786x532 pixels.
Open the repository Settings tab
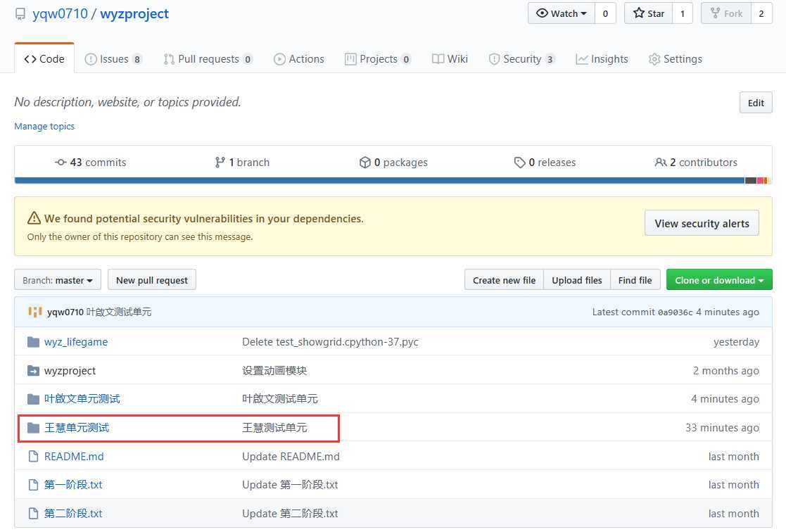coord(675,58)
